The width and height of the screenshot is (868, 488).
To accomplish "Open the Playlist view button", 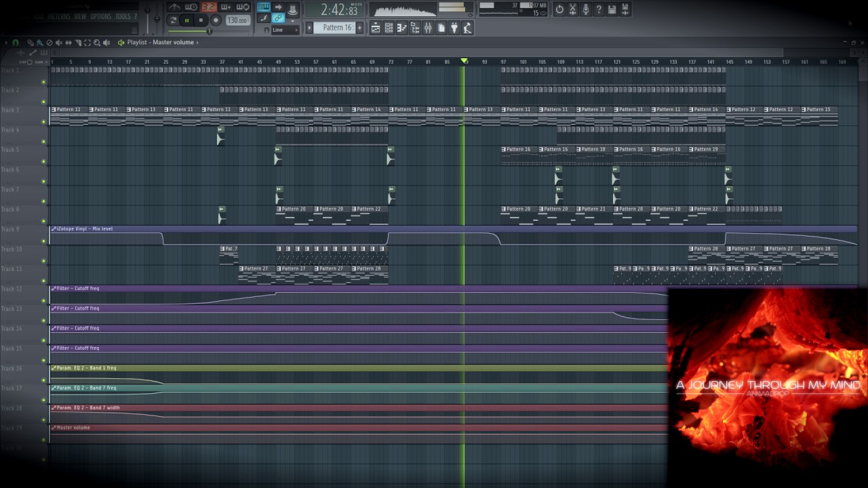I will coord(376,28).
